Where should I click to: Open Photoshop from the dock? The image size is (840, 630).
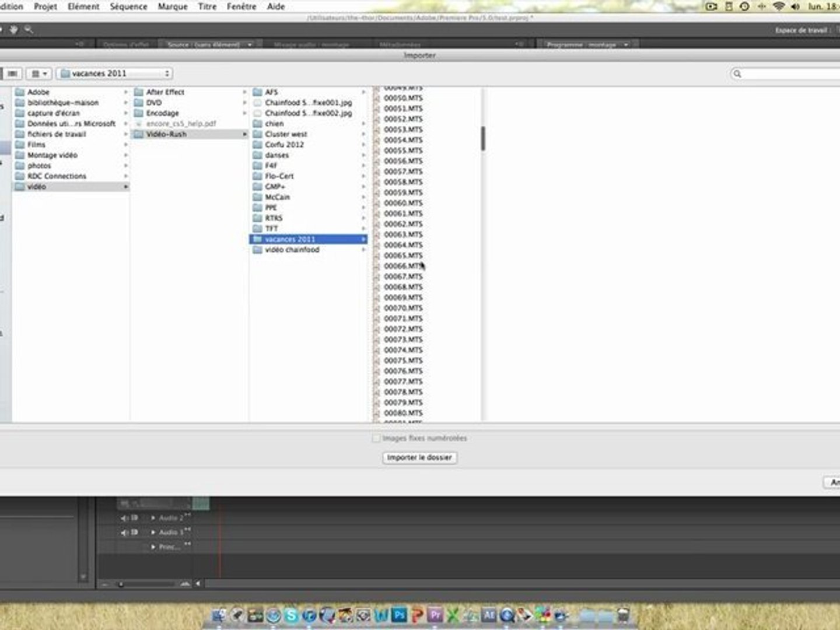399,615
